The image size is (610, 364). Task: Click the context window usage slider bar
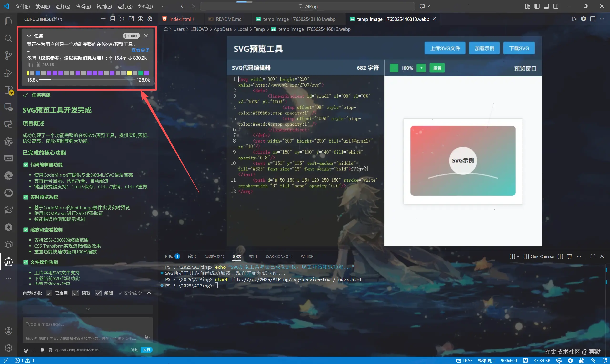[87, 80]
